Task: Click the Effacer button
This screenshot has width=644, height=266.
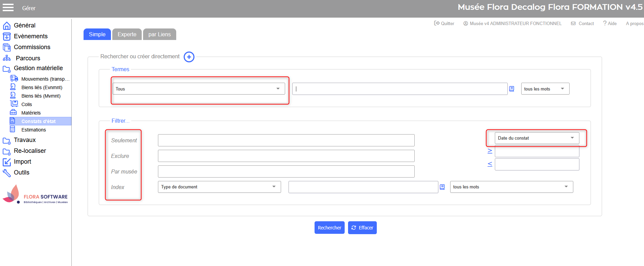Action: [x=362, y=228]
